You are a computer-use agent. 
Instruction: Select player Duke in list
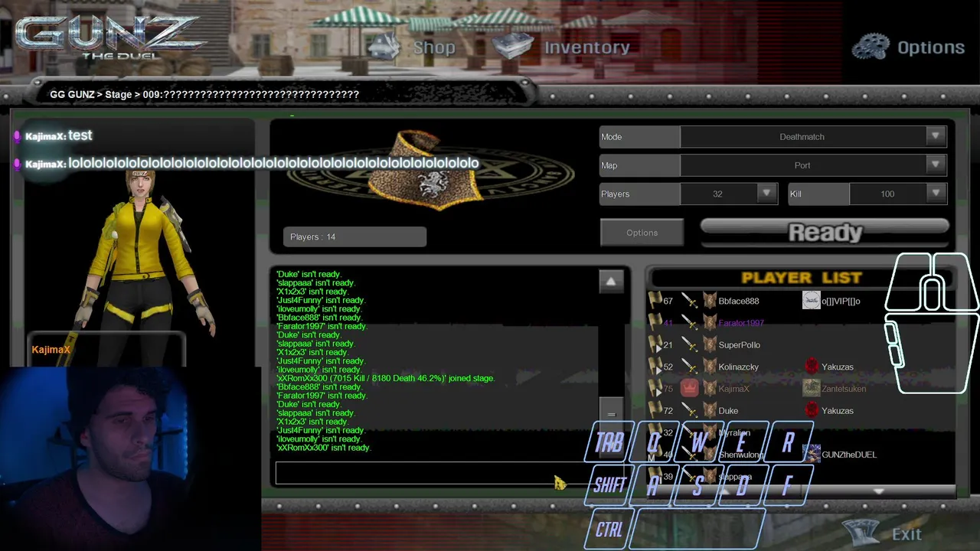click(x=728, y=411)
